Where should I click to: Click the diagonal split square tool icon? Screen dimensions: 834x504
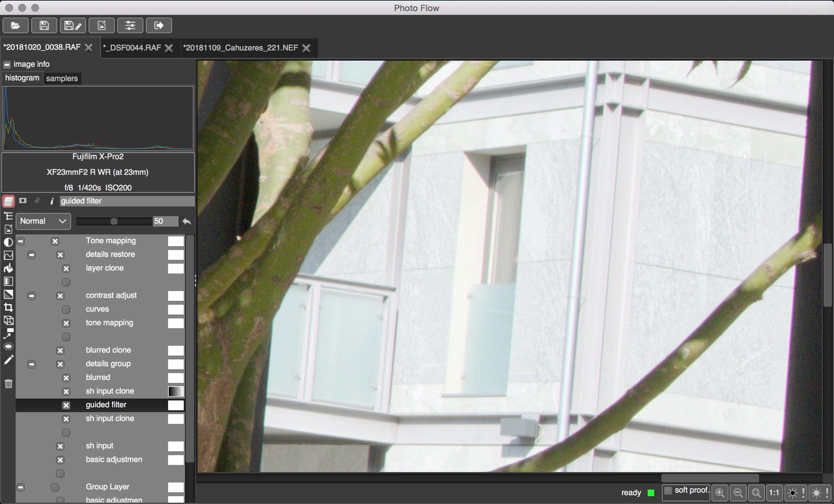tap(8, 294)
